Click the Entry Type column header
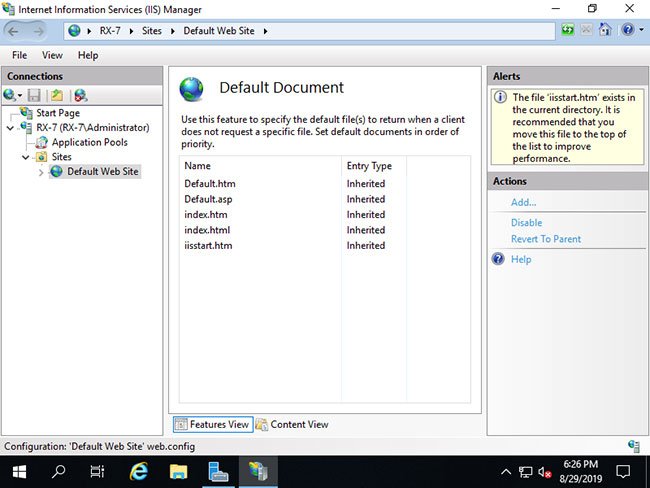This screenshot has height=488, width=650. tap(374, 166)
